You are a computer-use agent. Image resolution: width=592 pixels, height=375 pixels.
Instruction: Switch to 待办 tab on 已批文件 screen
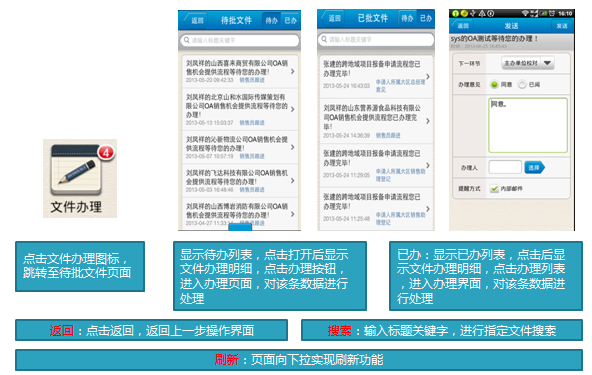pyautogui.click(x=407, y=18)
